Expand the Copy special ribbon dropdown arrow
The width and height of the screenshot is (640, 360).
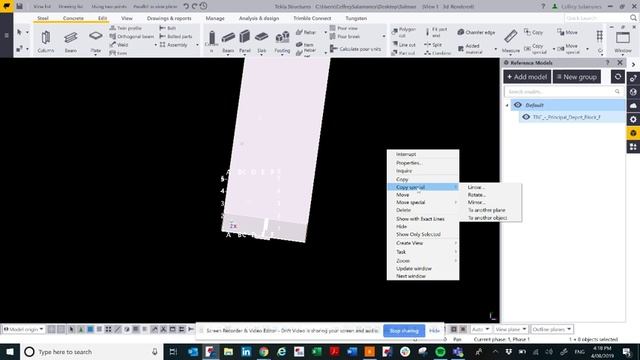pyautogui.click(x=554, y=49)
